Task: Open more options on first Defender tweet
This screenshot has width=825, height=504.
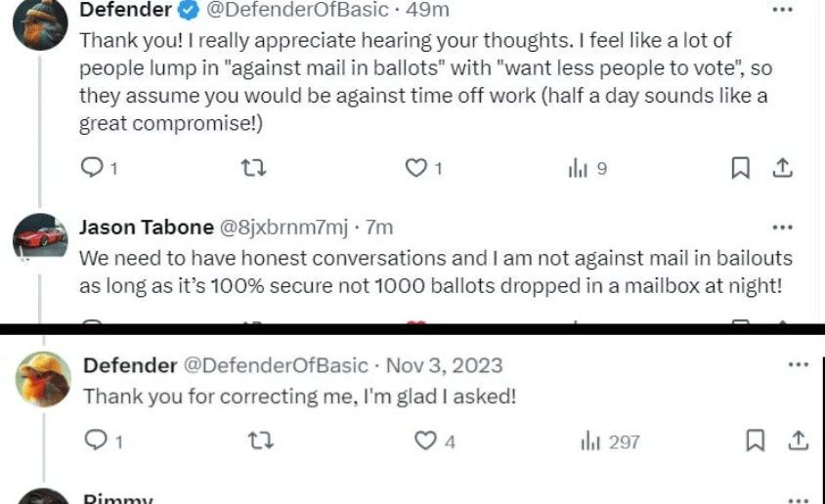Action: (x=782, y=10)
